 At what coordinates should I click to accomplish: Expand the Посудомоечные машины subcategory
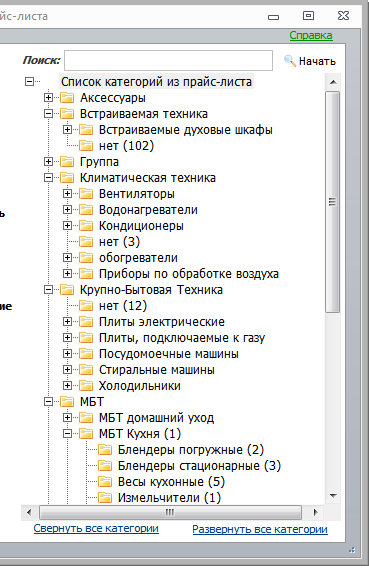(x=67, y=354)
